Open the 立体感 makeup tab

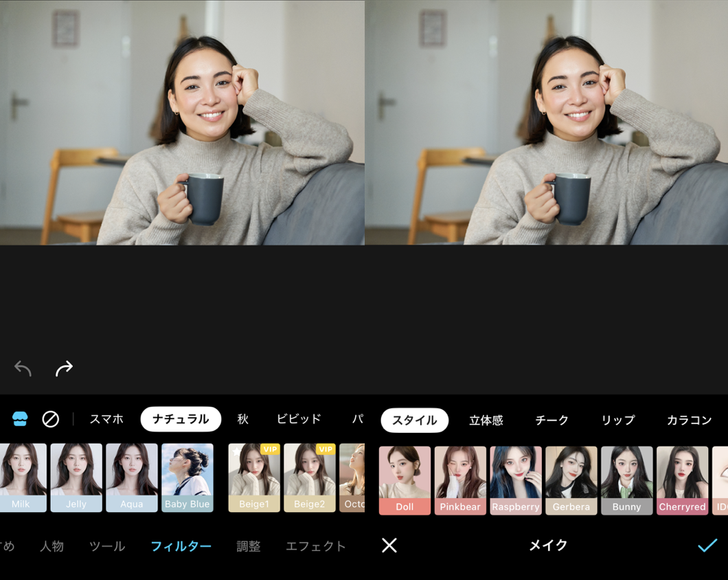coord(486,420)
